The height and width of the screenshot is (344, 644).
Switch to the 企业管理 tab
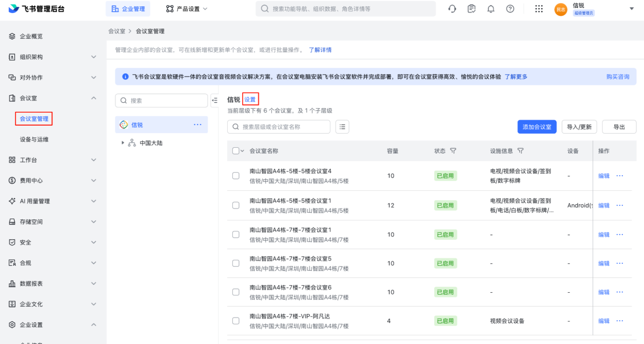(128, 9)
